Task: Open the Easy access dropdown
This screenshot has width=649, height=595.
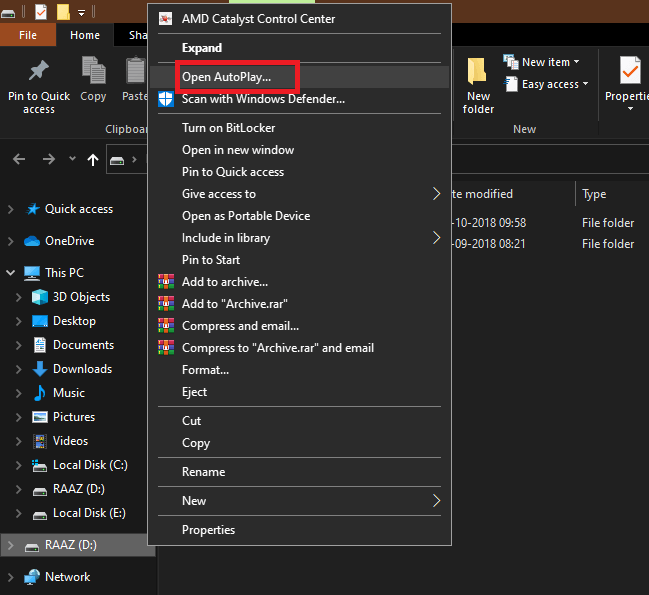Action: coord(546,84)
